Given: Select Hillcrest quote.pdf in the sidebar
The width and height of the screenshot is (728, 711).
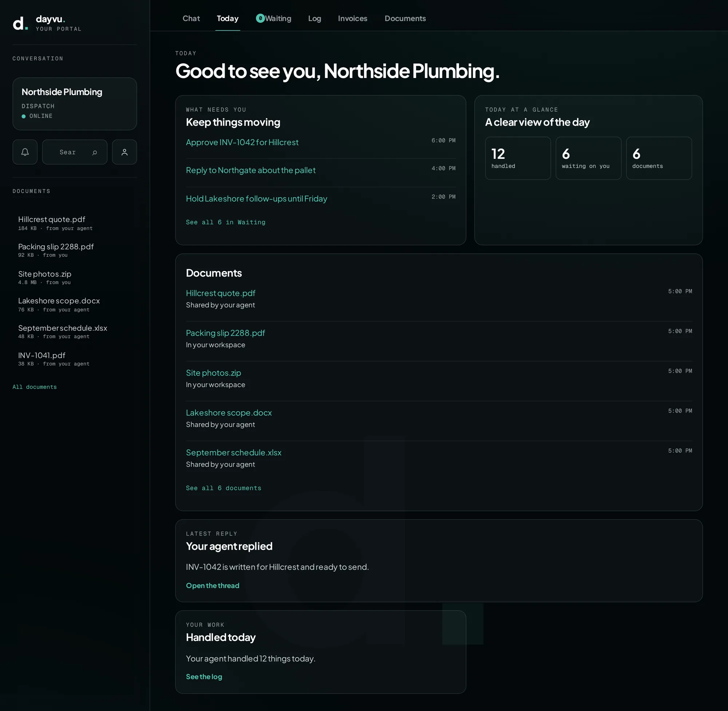Looking at the screenshot, I should [75, 223].
